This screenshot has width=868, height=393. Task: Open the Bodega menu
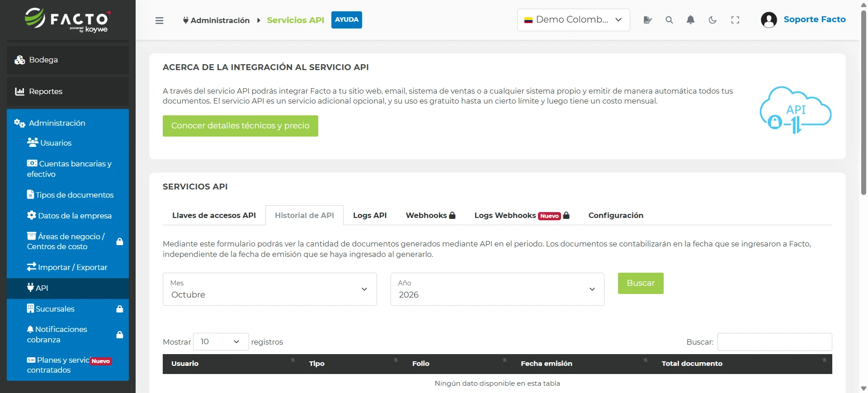click(68, 60)
